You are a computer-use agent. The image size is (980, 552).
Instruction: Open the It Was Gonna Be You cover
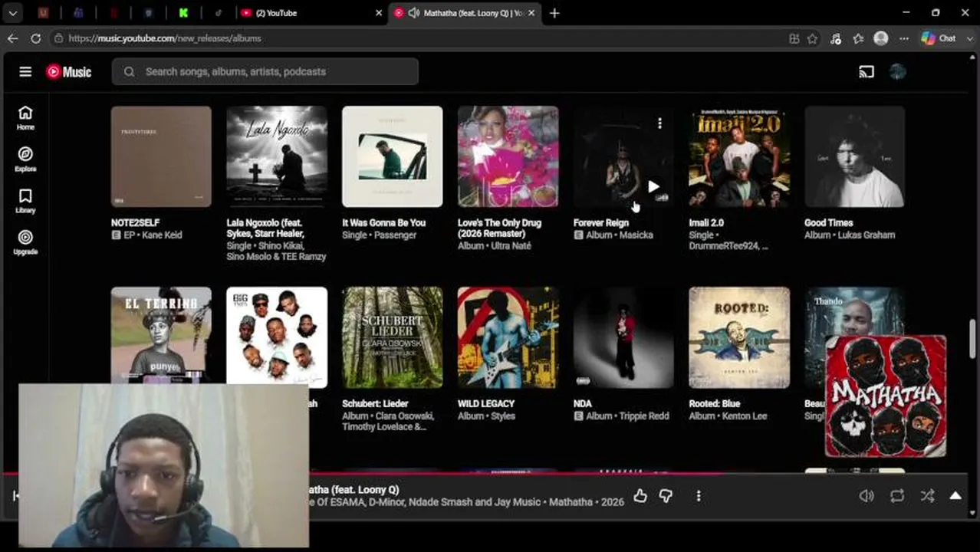pos(393,156)
